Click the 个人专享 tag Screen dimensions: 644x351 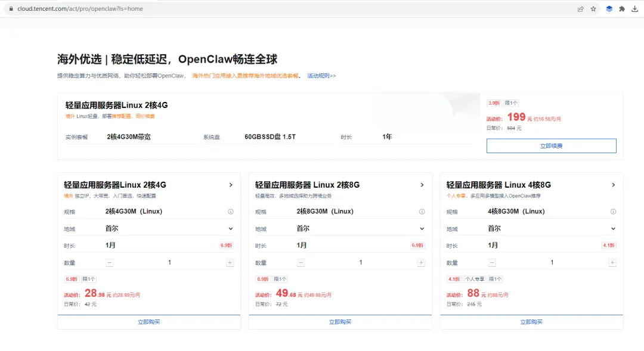click(x=475, y=279)
